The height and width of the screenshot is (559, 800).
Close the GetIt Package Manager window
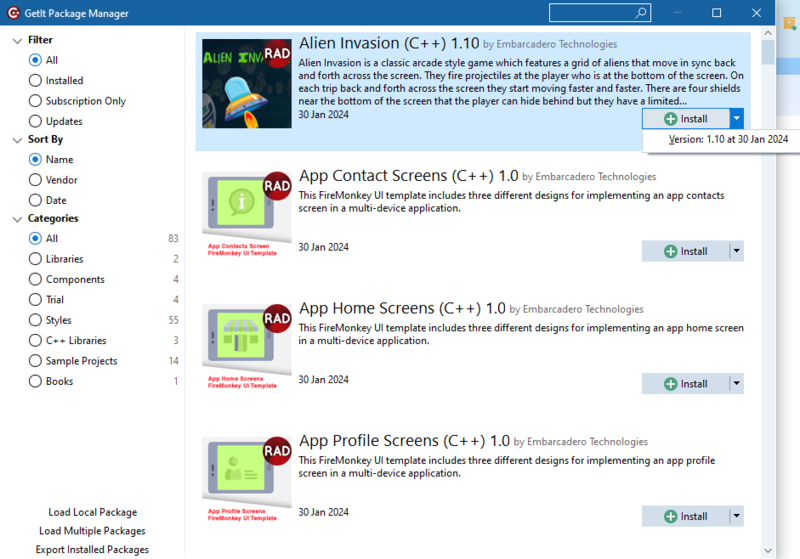(756, 13)
